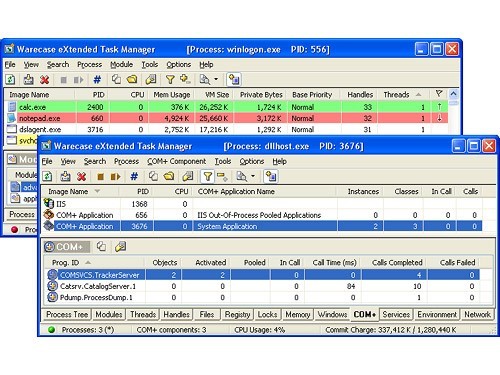Click copy icon in winlogon.exe toolbar
The width and height of the screenshot is (500, 375).
click(116, 79)
